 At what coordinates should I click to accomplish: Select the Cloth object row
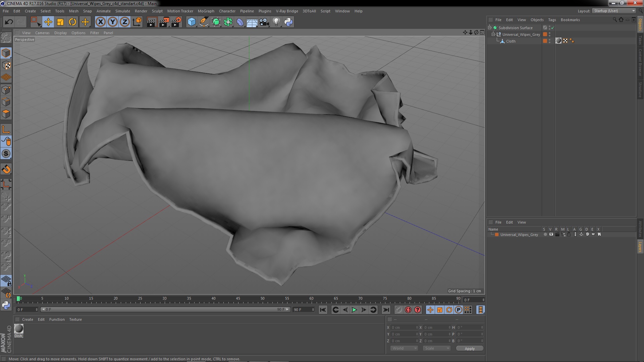(511, 41)
